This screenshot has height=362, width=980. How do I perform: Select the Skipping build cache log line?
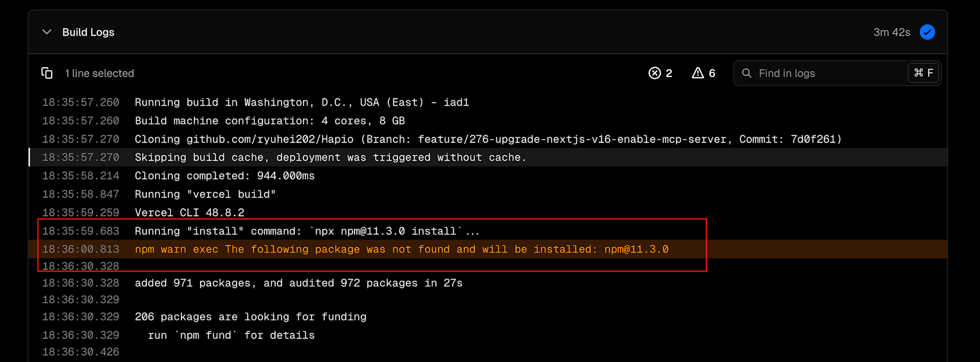pos(330,158)
